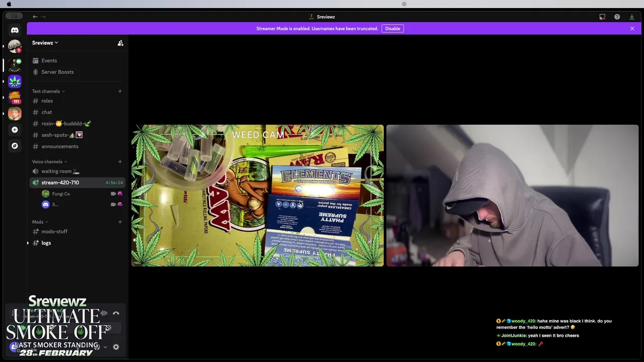
Task: Click the Add a Server plus icon
Action: (15, 130)
